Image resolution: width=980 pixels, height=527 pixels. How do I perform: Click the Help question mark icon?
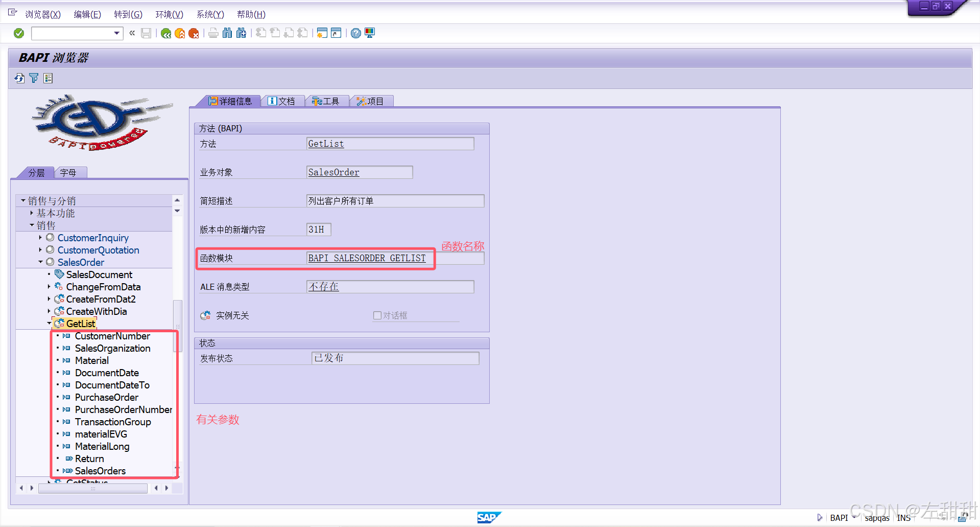(x=356, y=33)
